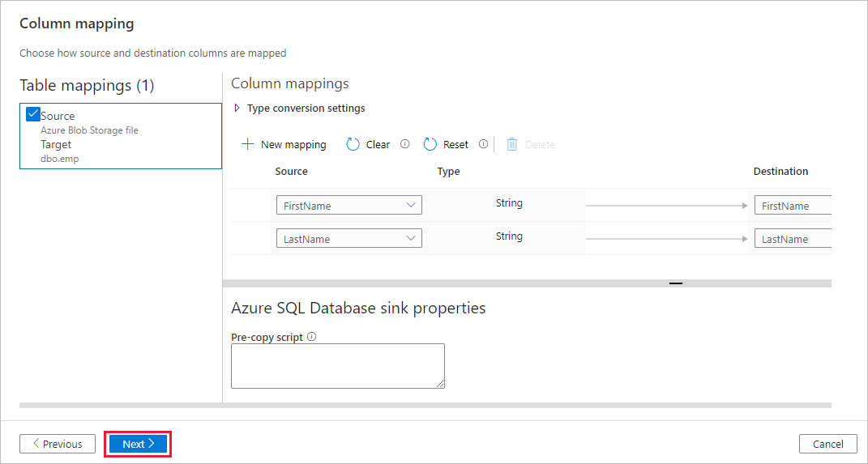Click the info icon beside Clear
The width and height of the screenshot is (868, 464).
[405, 144]
